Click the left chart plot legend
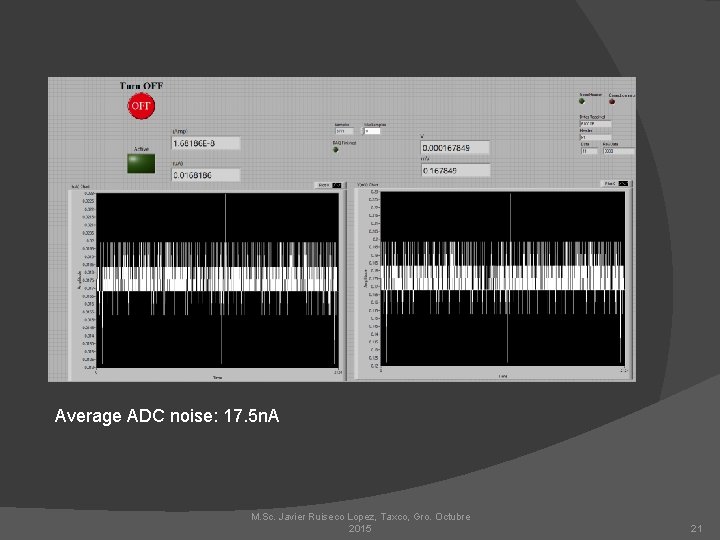This screenshot has height=540, width=720. [x=329, y=185]
